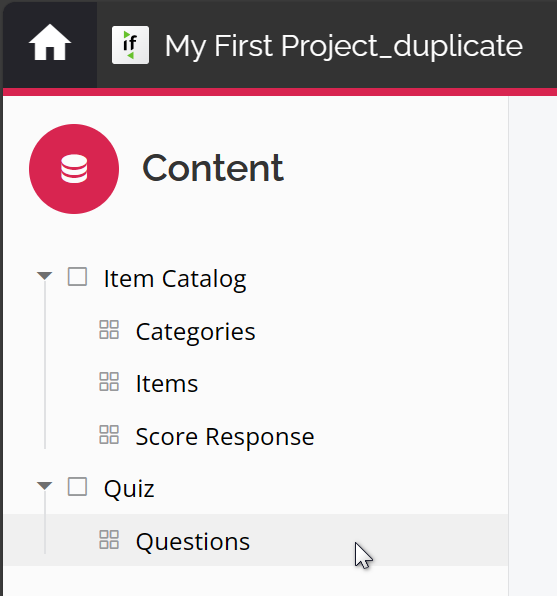Click the grid icon beside Score Response

point(109,434)
